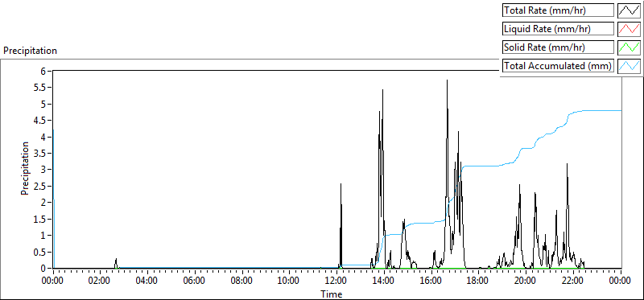Click the 14:00 time tick label
Screen dimensions: 644x300
384,282
